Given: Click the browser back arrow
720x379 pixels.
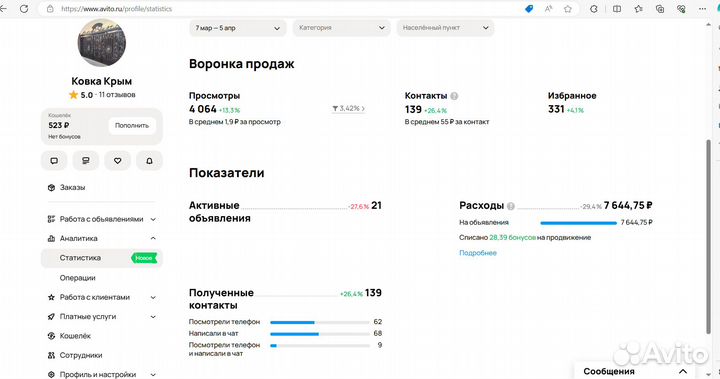Looking at the screenshot, I should click(4, 9).
